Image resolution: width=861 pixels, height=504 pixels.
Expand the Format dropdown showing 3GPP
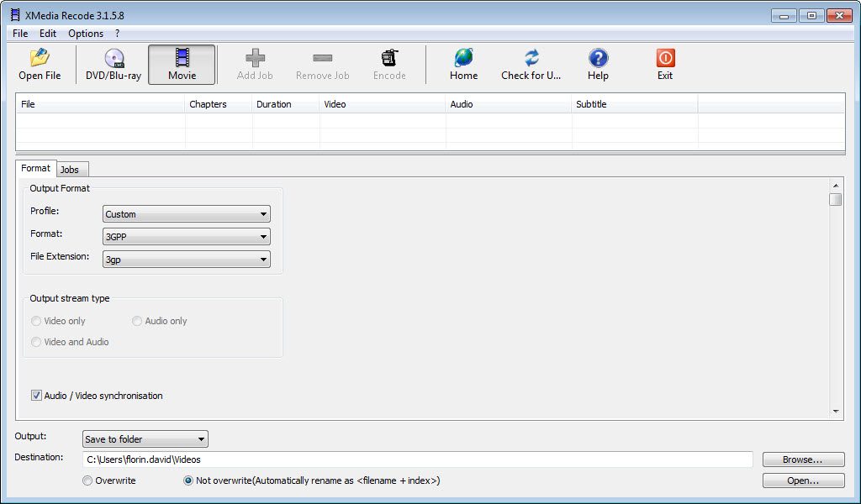(x=187, y=237)
